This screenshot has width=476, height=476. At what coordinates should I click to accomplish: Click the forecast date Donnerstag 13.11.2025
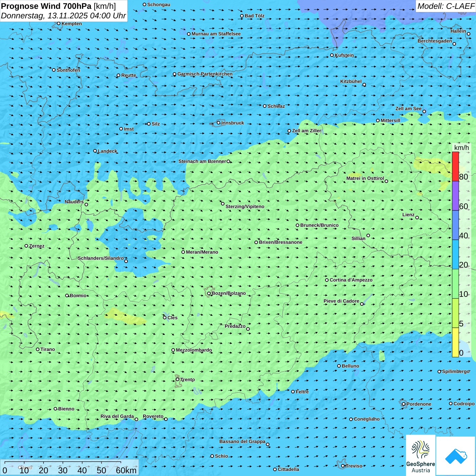tap(63, 16)
